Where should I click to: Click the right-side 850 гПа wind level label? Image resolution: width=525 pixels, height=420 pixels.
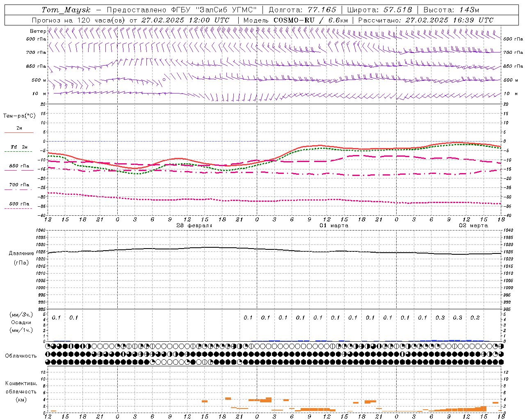click(513, 66)
